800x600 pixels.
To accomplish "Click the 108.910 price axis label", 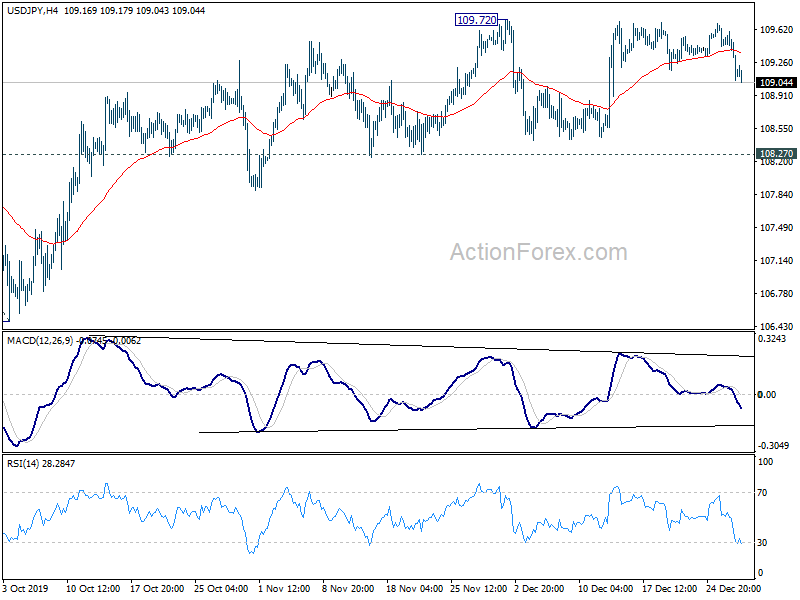I will pyautogui.click(x=777, y=96).
